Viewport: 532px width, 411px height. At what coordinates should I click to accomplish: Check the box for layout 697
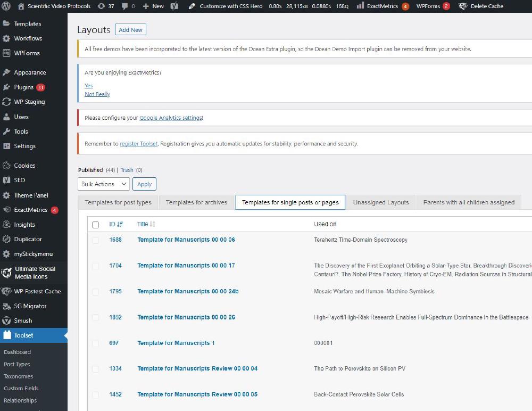pos(96,343)
